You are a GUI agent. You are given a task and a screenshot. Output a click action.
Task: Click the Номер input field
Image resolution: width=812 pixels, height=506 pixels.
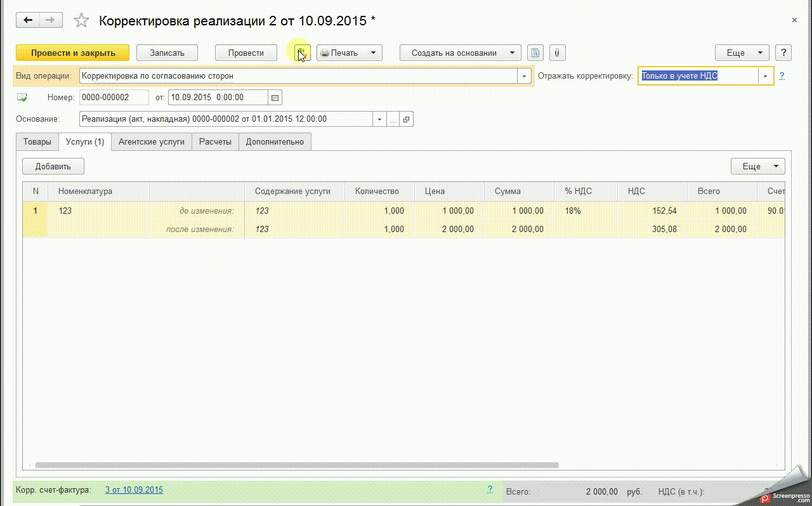pos(114,98)
